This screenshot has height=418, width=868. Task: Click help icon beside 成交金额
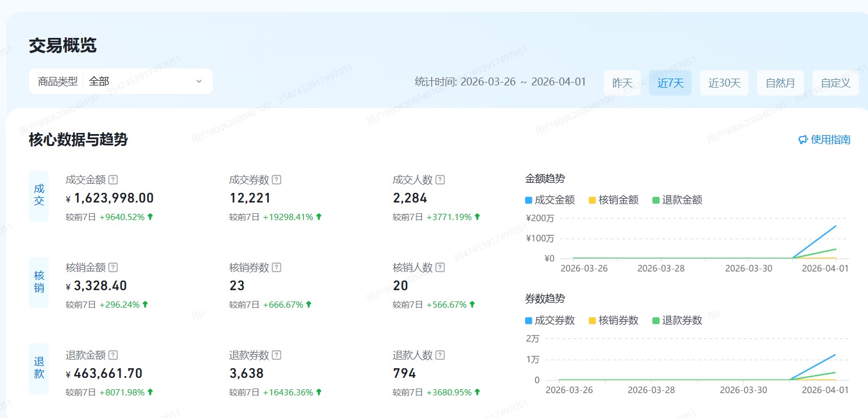point(113,180)
